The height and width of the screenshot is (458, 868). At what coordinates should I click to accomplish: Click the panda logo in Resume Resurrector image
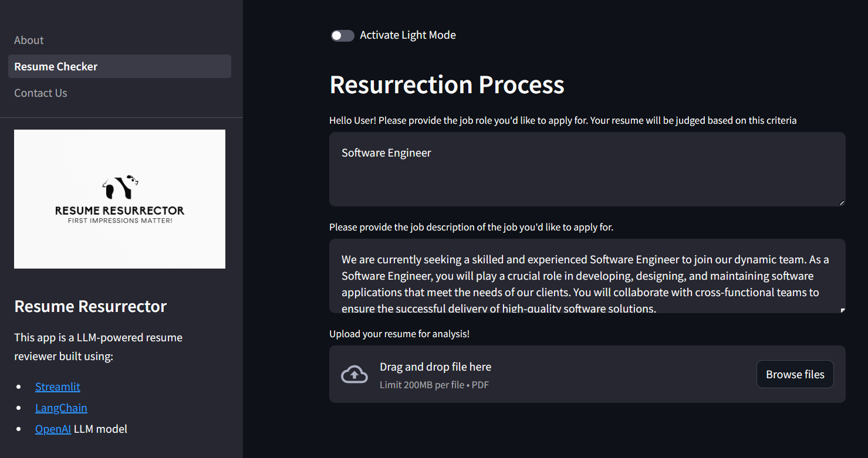click(x=120, y=187)
